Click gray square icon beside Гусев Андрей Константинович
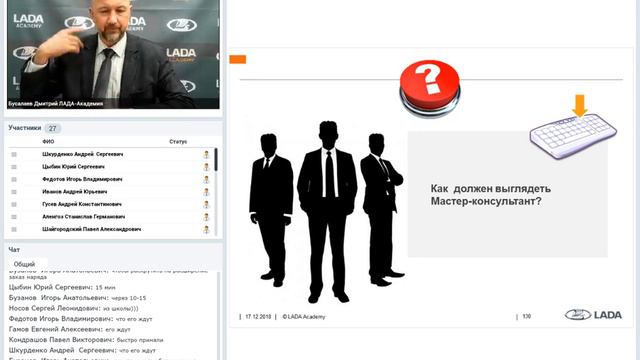640x360 pixels. pyautogui.click(x=14, y=204)
